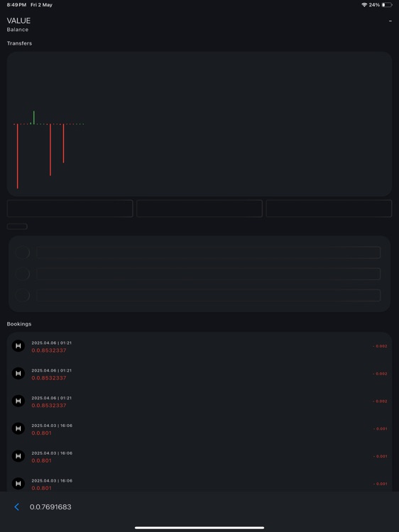
Task: Tap the balance dash placeholder value
Action: click(390, 21)
